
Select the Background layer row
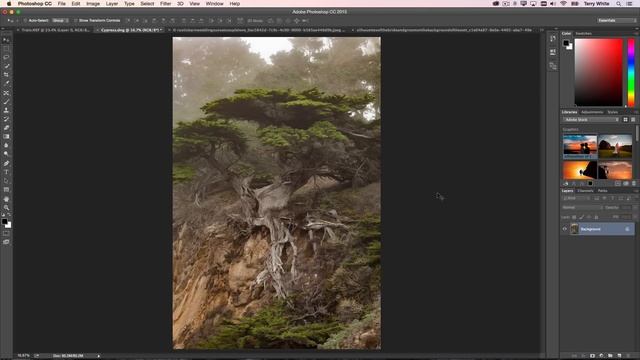598,229
